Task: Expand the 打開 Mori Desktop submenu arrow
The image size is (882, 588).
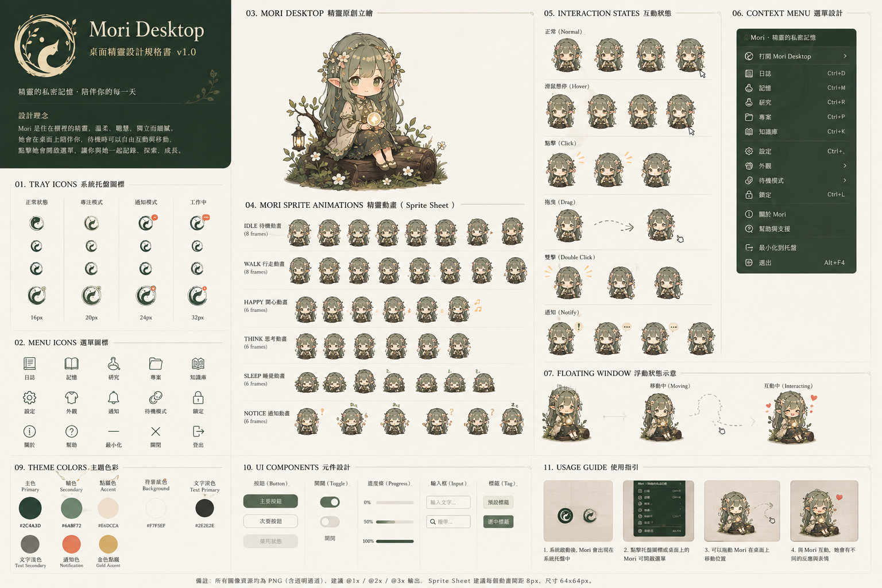Action: (845, 56)
